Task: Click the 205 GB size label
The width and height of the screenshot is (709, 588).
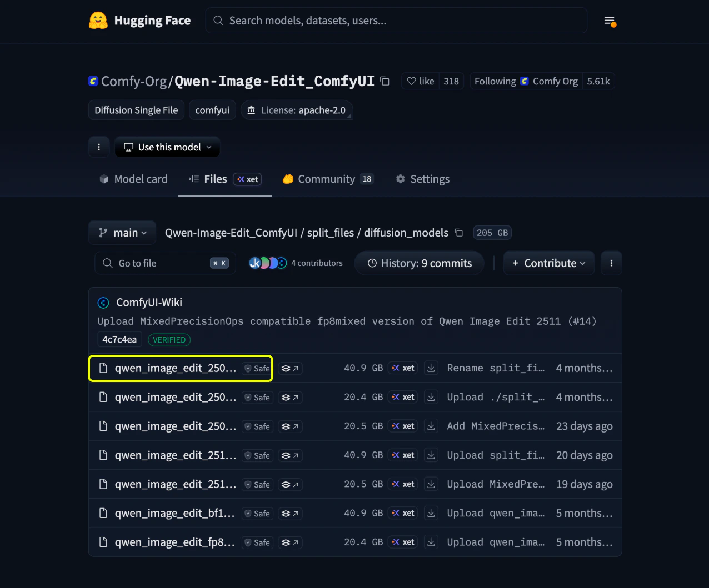Action: tap(492, 233)
